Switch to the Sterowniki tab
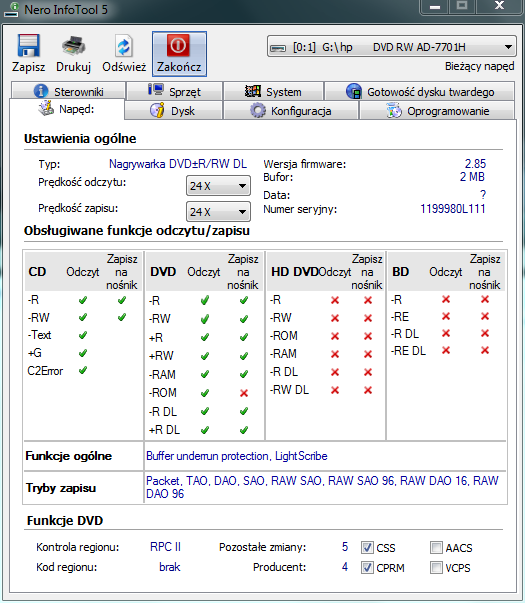The image size is (525, 603). (x=68, y=91)
